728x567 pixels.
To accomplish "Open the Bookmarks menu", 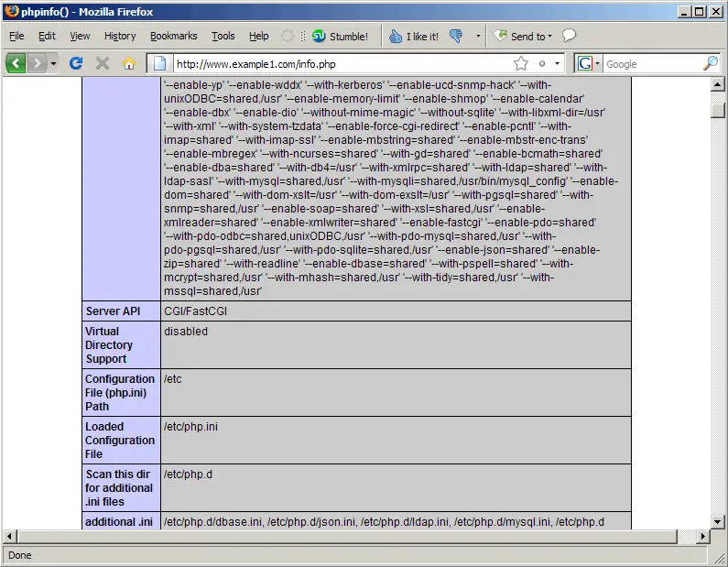I will tap(174, 36).
